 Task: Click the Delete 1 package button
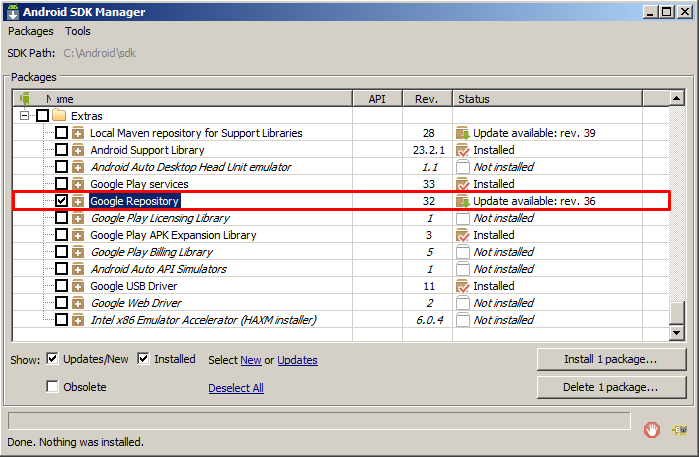(x=611, y=387)
